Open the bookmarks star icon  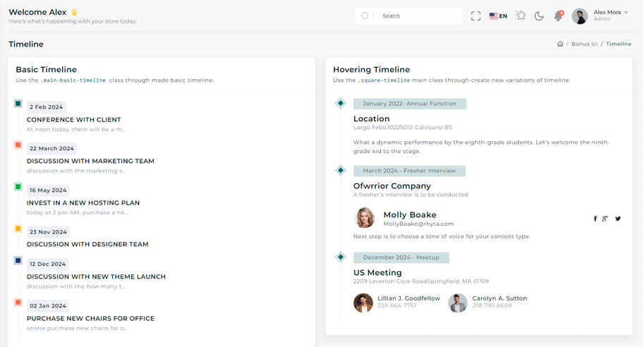coord(521,16)
